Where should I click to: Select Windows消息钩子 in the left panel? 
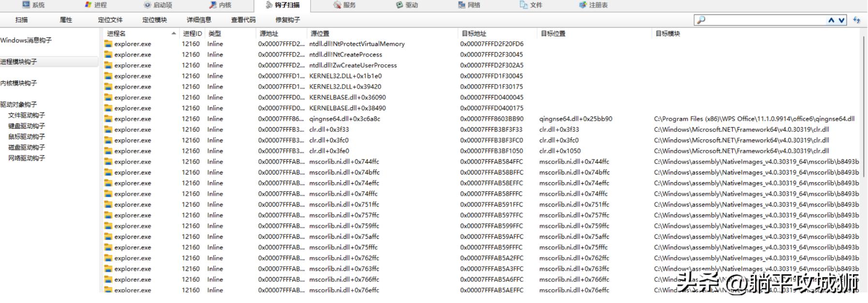26,40
